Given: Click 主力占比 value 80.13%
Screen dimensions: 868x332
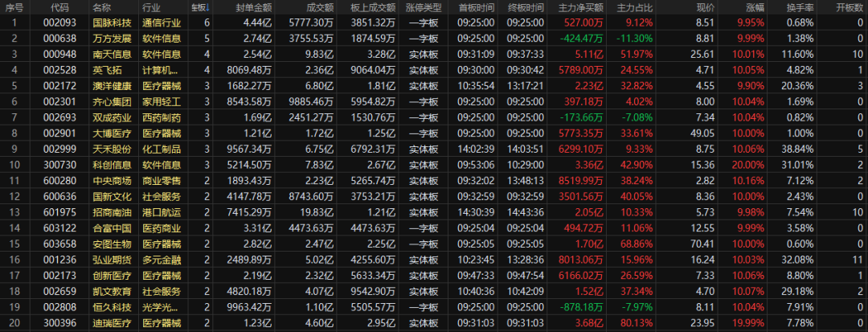Looking at the screenshot, I should [x=636, y=323].
